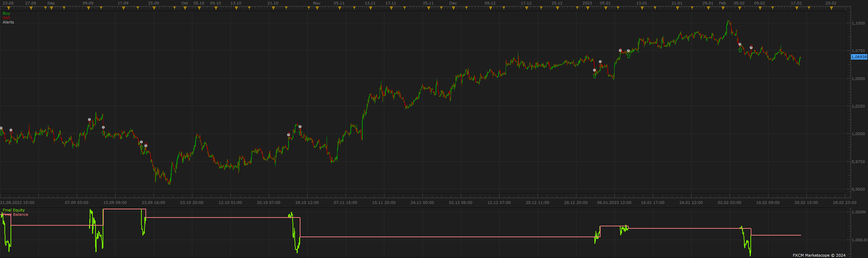The image size is (868, 258).
Task: Select the yellow triangle under 09.09 label
Action: [88, 8]
